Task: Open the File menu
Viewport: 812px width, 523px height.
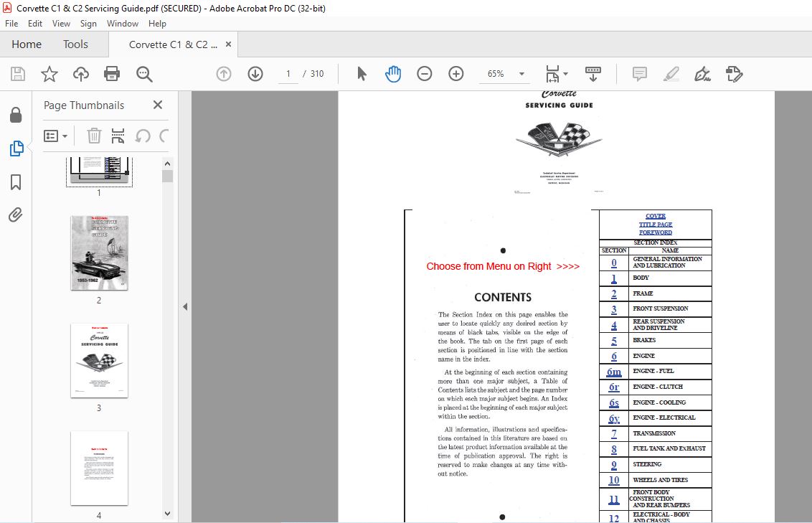Action: click(x=11, y=23)
